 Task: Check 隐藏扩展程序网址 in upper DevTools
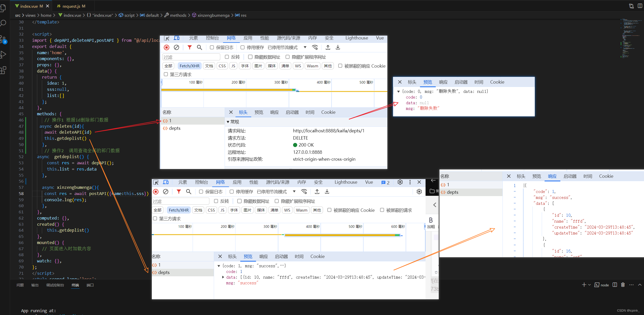287,57
